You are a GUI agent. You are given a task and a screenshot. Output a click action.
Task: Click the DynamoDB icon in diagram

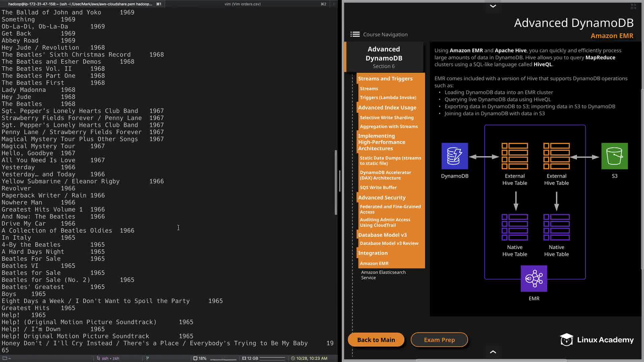454,156
